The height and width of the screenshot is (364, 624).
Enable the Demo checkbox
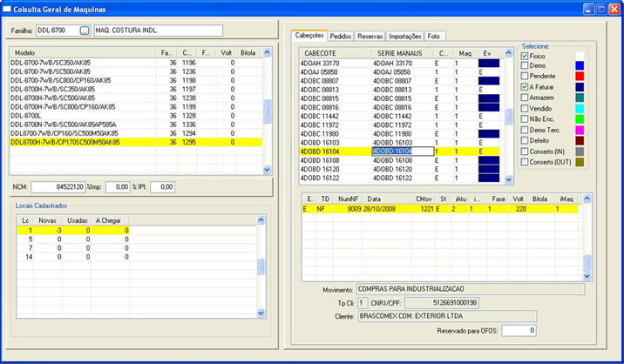[525, 65]
